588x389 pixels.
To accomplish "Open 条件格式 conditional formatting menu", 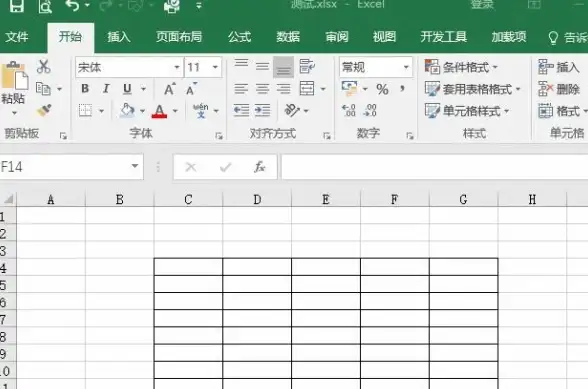I will [461, 68].
